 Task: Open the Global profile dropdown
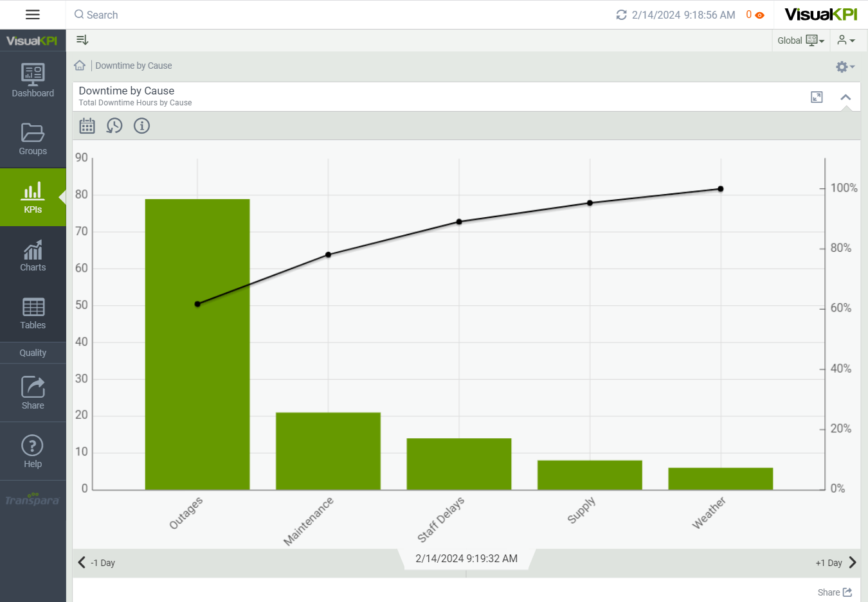[x=800, y=40]
